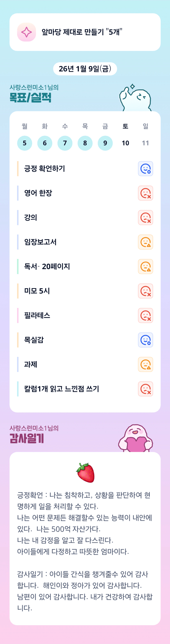Select Saturday the 10th in the week row
The width and height of the screenshot is (170, 644).
125,143
